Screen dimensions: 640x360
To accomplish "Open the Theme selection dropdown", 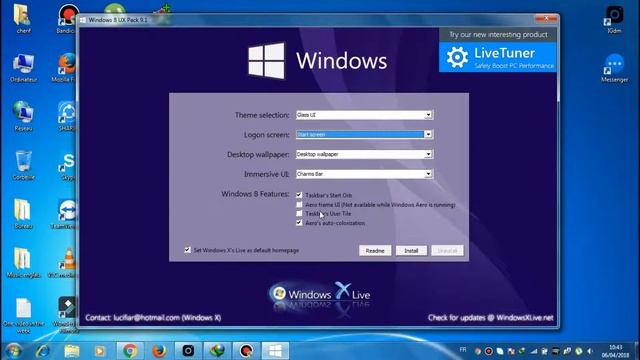I will tap(364, 115).
